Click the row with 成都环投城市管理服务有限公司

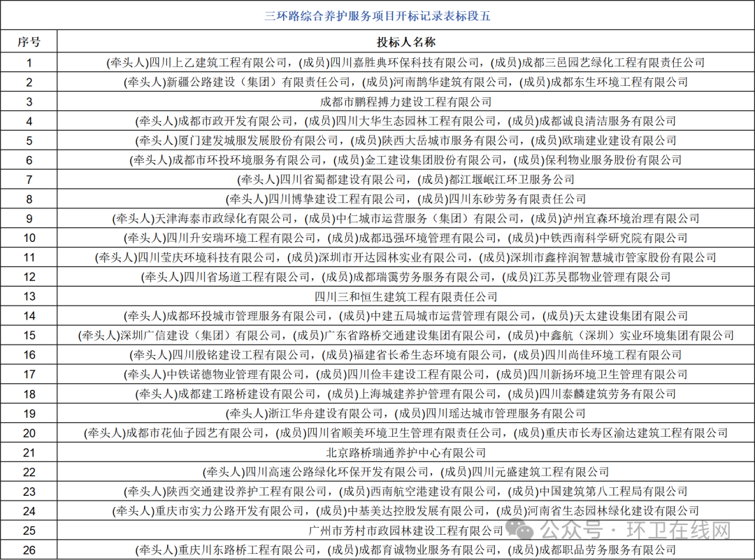pos(377,316)
